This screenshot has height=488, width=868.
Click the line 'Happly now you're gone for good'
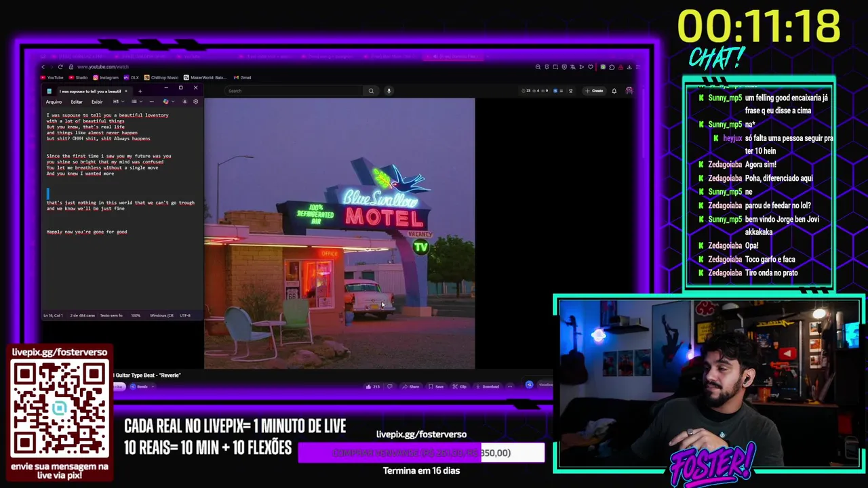tap(87, 232)
